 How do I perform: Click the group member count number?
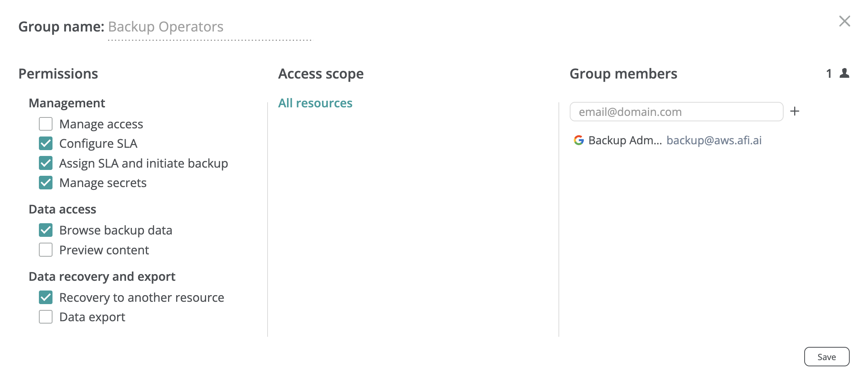(x=829, y=73)
